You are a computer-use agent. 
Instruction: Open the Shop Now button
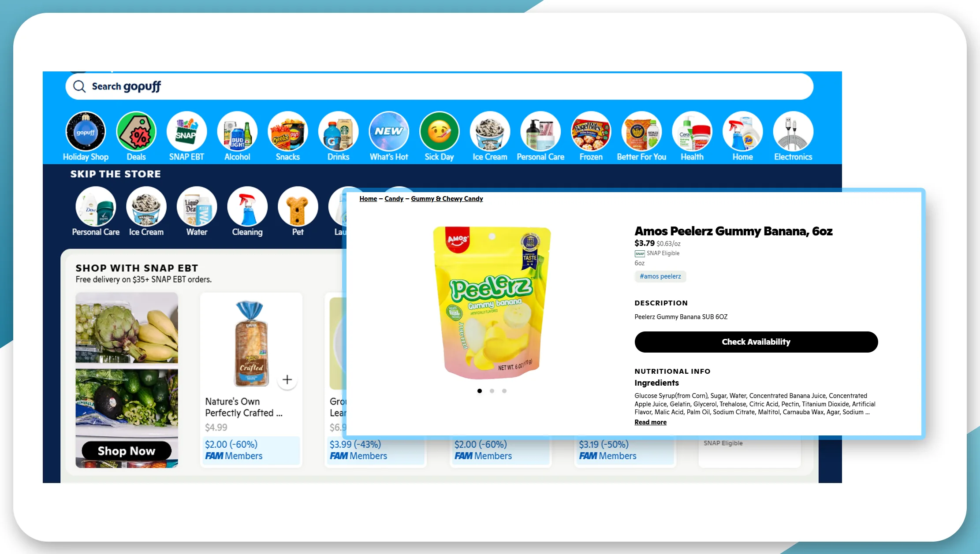pyautogui.click(x=126, y=450)
